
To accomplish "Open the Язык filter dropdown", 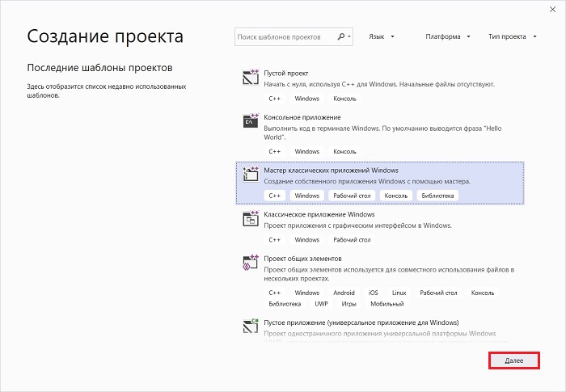I will [381, 36].
